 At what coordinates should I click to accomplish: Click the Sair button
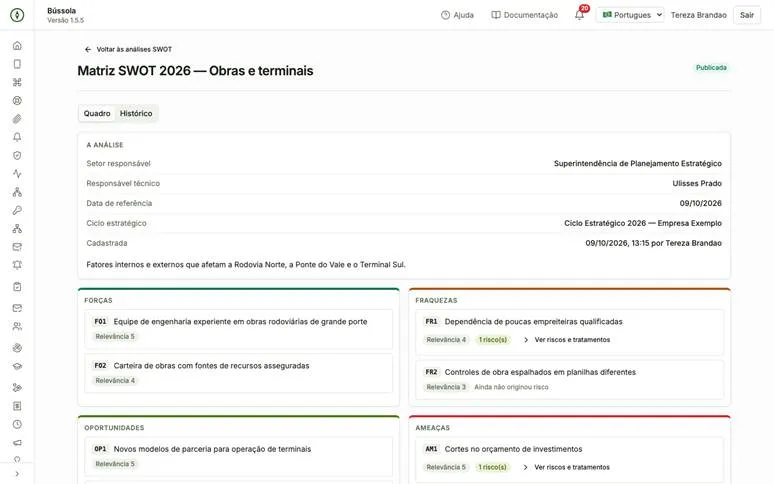point(747,15)
